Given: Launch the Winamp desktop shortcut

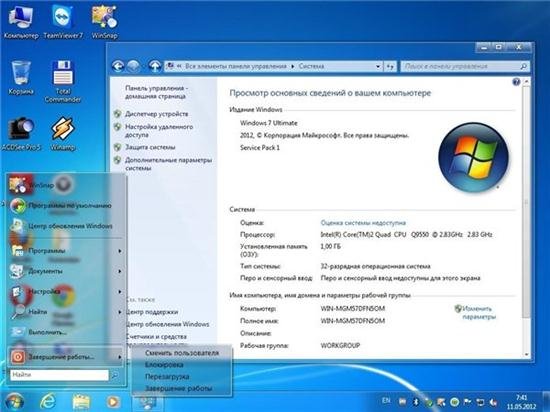Looking at the screenshot, I should click(63, 134).
